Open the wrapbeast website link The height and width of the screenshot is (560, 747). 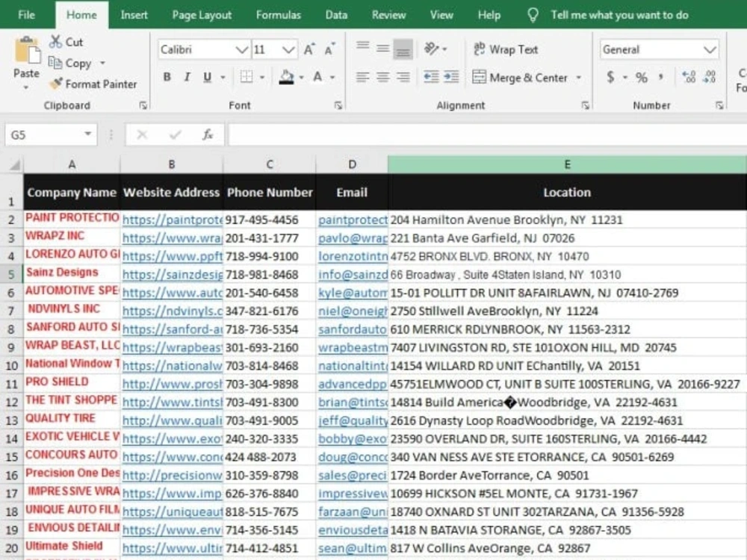click(172, 348)
